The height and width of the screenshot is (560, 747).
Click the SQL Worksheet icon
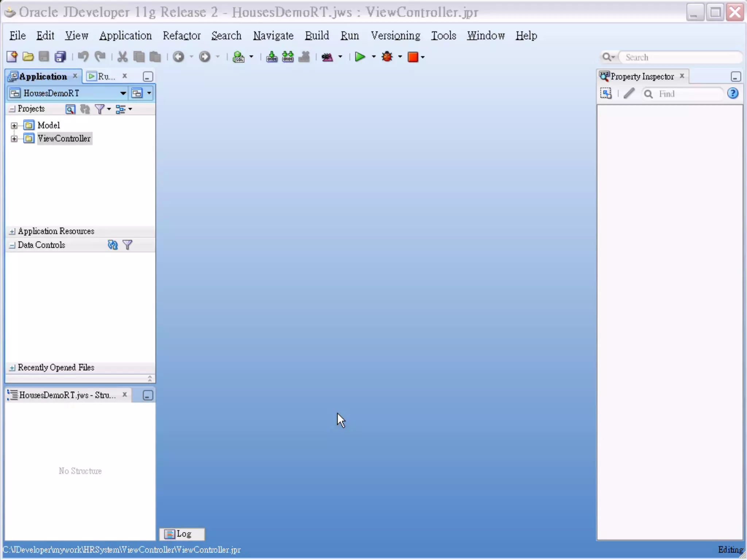tap(238, 57)
